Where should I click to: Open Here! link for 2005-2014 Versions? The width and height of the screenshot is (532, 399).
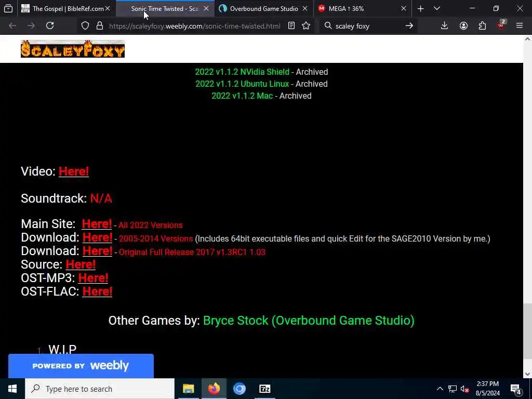click(x=97, y=237)
